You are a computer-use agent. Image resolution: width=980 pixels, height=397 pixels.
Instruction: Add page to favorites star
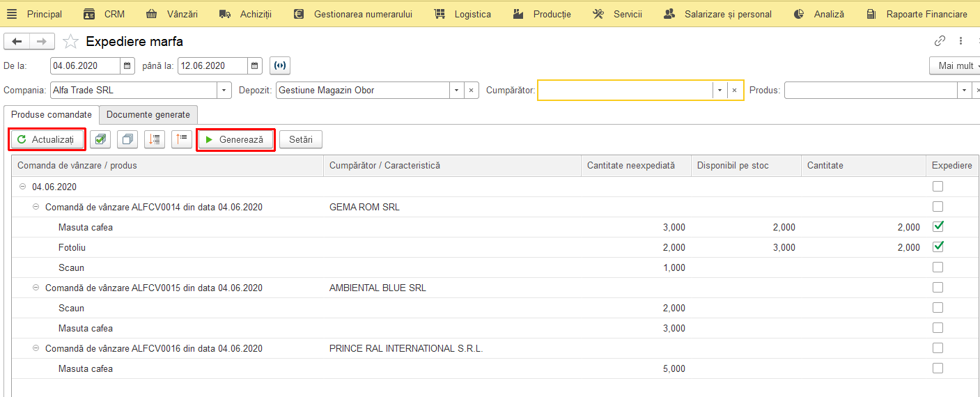(70, 42)
